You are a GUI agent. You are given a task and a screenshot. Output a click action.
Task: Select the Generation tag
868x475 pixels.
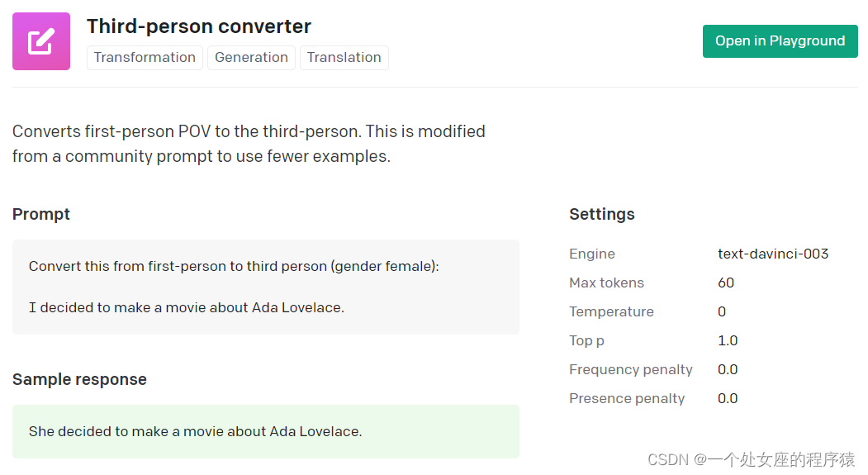(x=251, y=58)
